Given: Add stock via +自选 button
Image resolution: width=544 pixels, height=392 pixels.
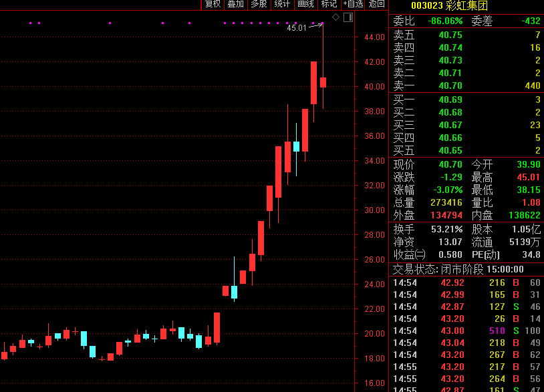Looking at the screenshot, I should pyautogui.click(x=353, y=5).
